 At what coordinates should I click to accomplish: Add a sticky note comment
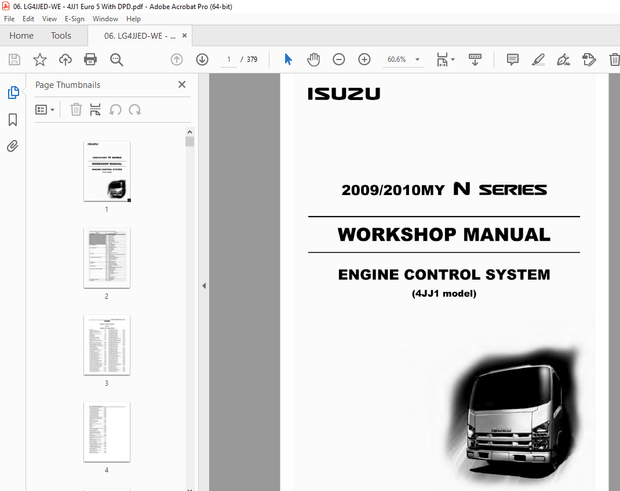(512, 60)
